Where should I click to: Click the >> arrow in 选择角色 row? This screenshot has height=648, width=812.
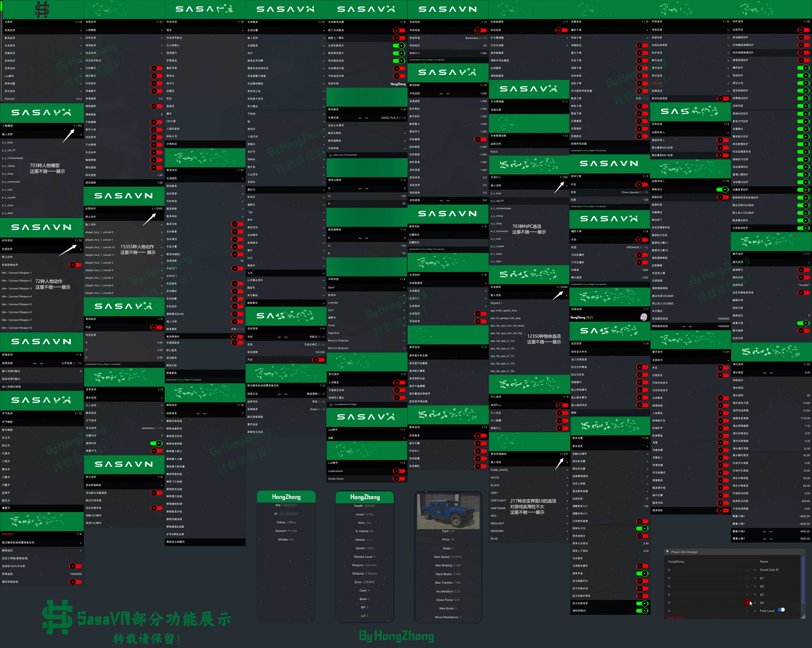tap(205, 414)
